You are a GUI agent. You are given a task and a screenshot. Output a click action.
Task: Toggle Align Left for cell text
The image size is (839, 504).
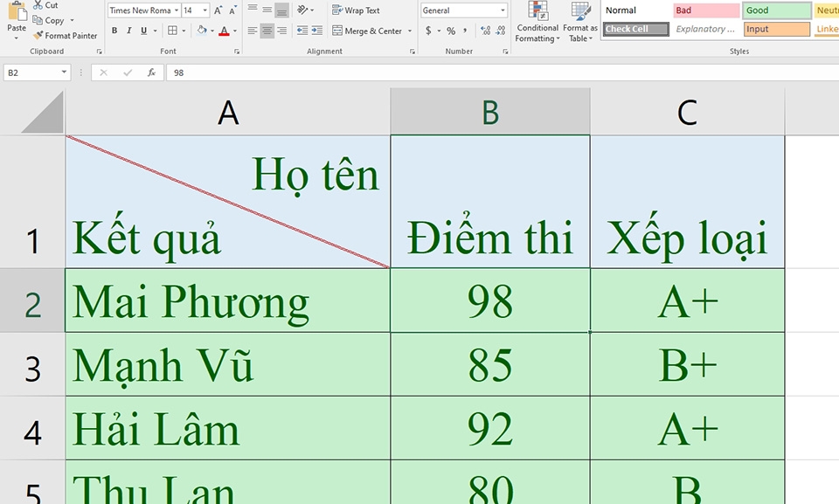click(253, 31)
